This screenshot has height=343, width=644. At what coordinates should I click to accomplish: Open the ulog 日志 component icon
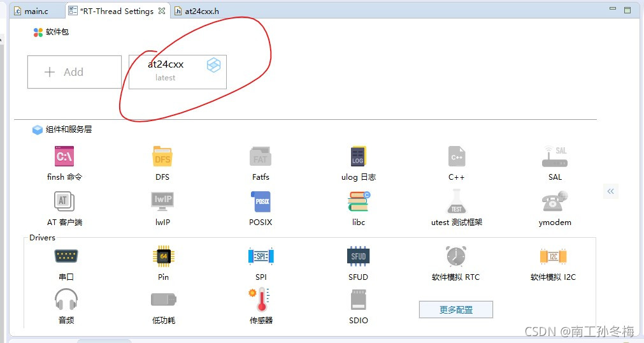pos(358,156)
